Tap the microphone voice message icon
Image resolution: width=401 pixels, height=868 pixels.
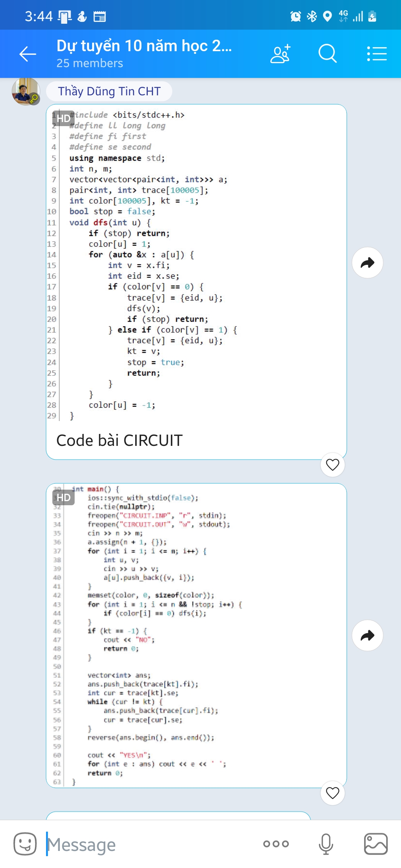tap(326, 844)
